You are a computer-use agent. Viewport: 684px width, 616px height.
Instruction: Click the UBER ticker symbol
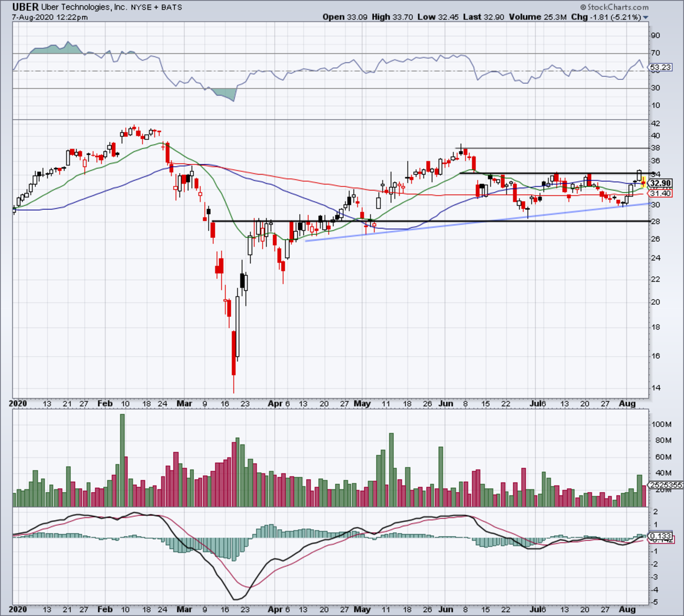pyautogui.click(x=26, y=7)
